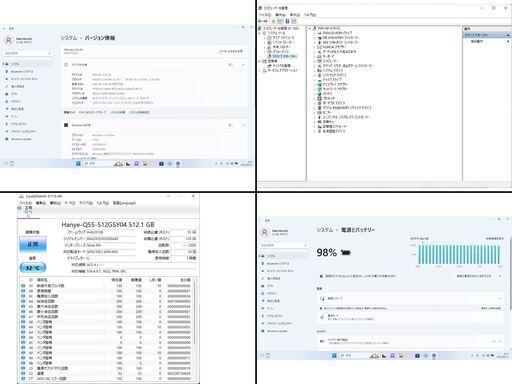Select 共有フォルダー in the management tree

280,47
